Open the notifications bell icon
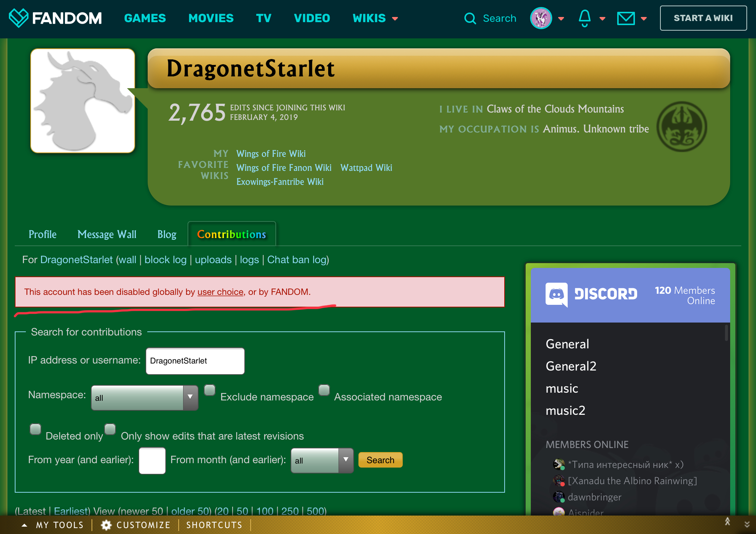756x534 pixels. [x=584, y=18]
